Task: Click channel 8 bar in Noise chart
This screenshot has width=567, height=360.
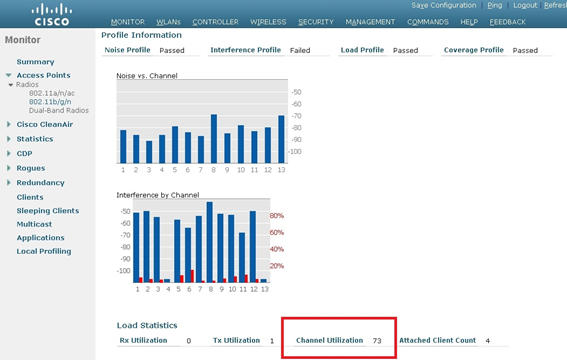Action: pos(214,139)
